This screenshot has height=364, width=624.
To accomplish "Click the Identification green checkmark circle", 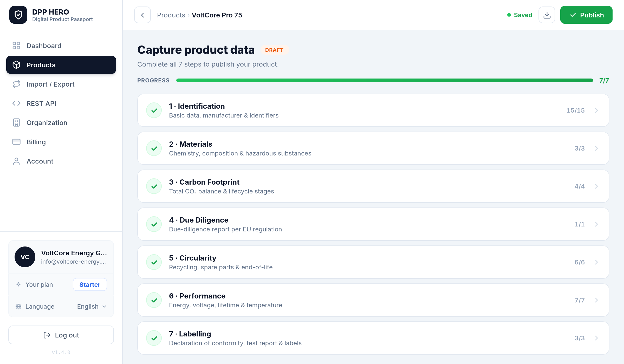I will 154,110.
